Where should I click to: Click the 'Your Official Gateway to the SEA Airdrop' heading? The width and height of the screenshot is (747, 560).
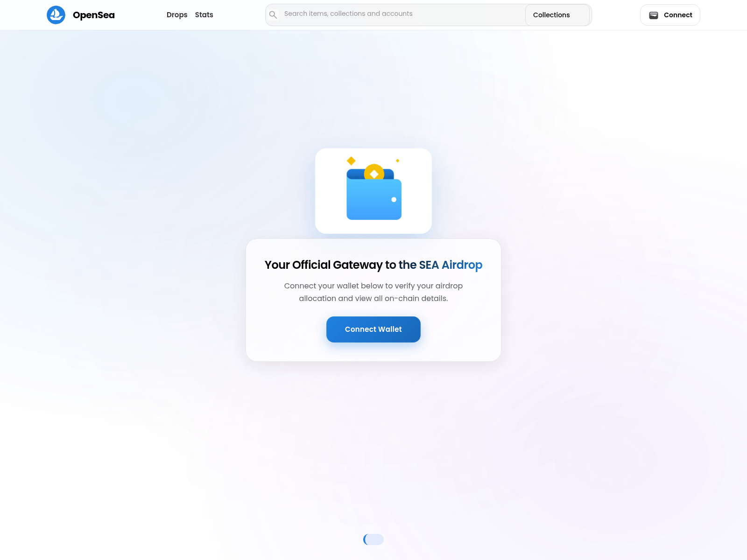pos(373,265)
